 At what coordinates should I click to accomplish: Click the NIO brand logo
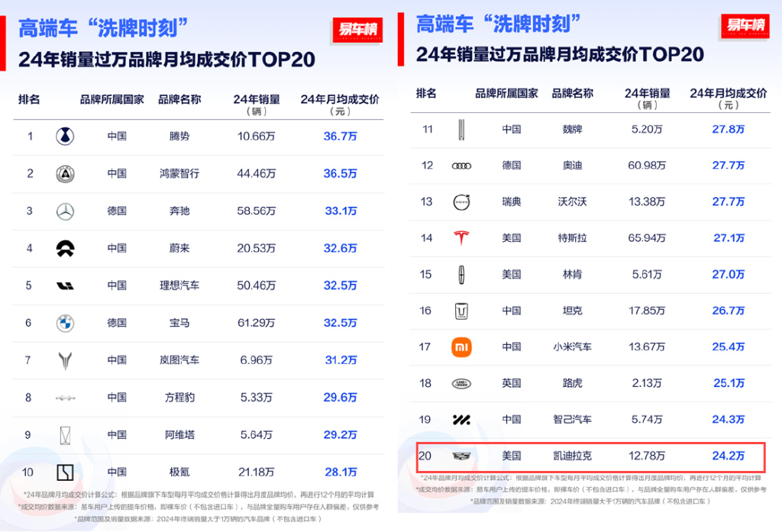(65, 248)
